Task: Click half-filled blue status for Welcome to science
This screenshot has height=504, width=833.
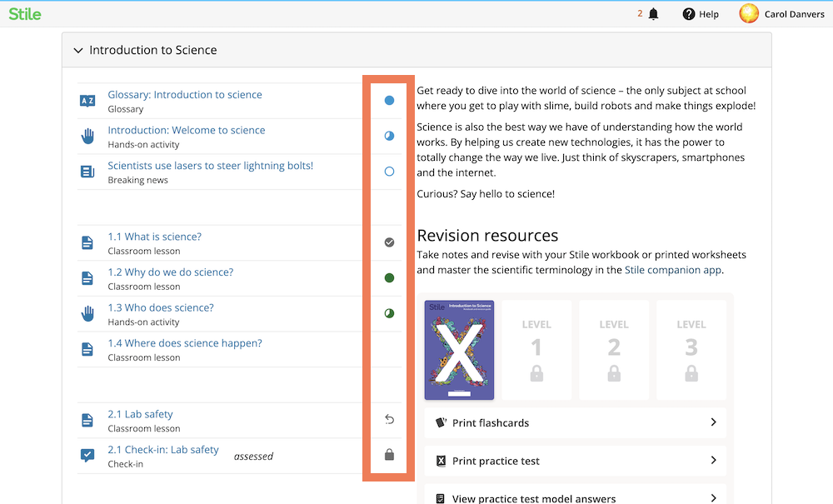Action: [x=389, y=136]
